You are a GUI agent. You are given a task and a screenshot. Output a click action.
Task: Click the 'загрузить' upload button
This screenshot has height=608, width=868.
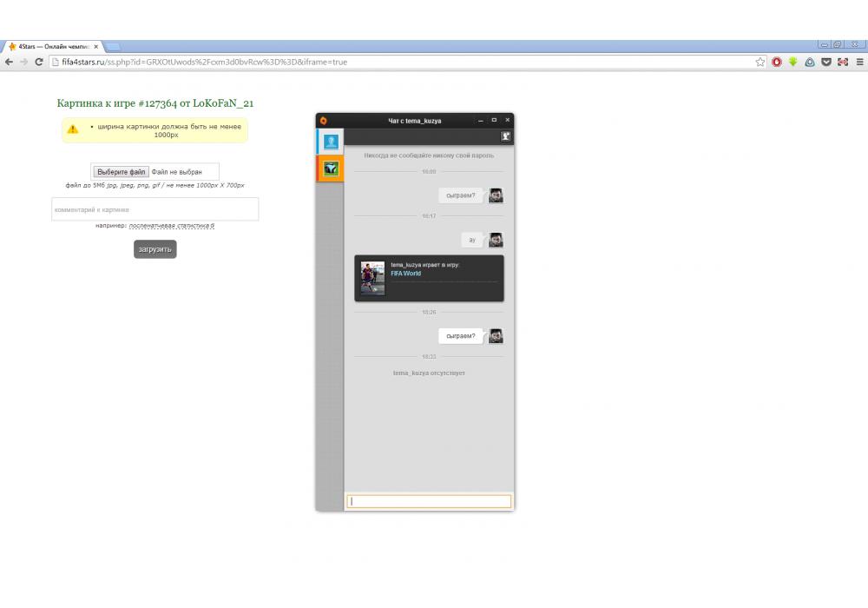(155, 249)
